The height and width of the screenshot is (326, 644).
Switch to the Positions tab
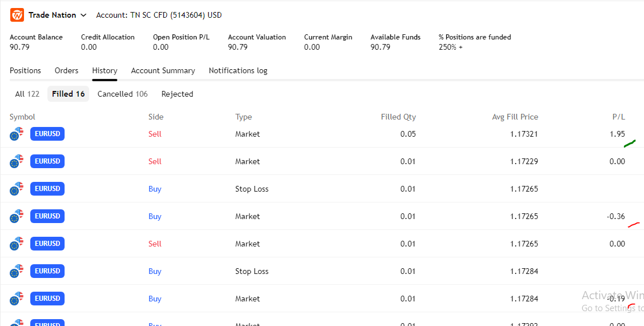coord(25,71)
